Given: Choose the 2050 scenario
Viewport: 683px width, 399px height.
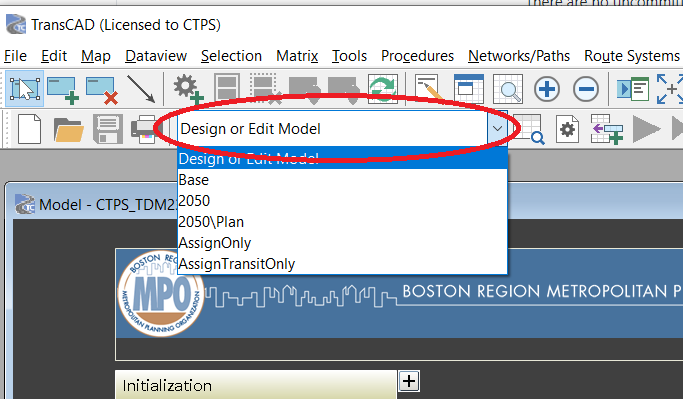Looking at the screenshot, I should click(342, 201).
